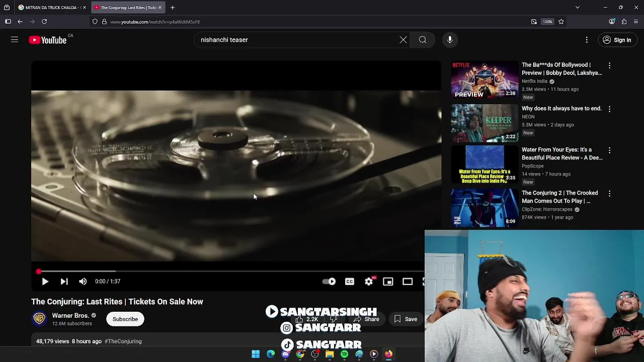Open Keeper 'Why does it always have to end' thumbnail

485,123
